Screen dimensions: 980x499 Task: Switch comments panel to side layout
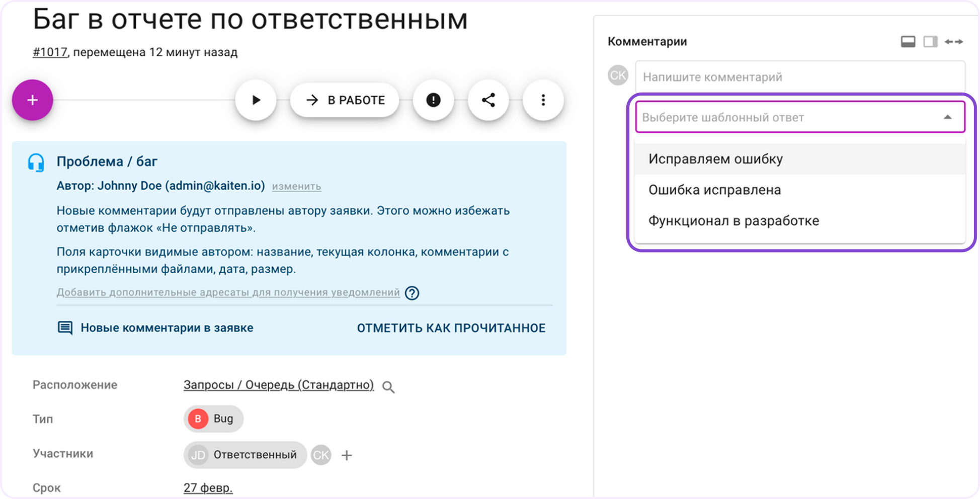[930, 42]
